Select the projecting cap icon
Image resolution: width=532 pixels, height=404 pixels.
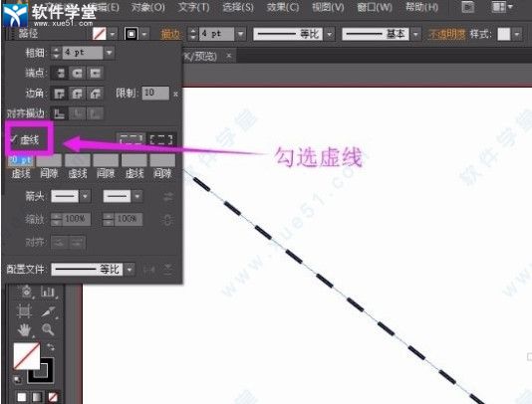click(x=95, y=73)
